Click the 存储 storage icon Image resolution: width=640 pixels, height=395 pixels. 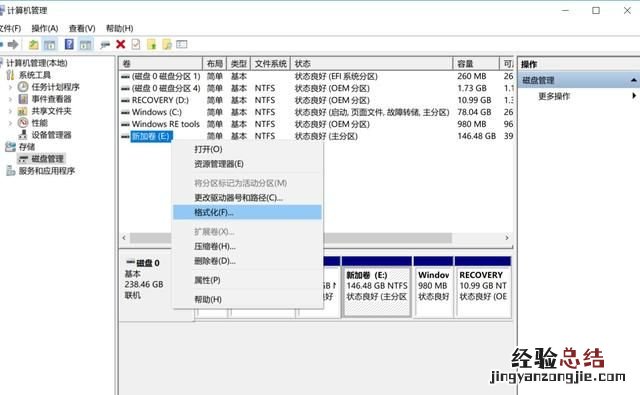coord(10,147)
